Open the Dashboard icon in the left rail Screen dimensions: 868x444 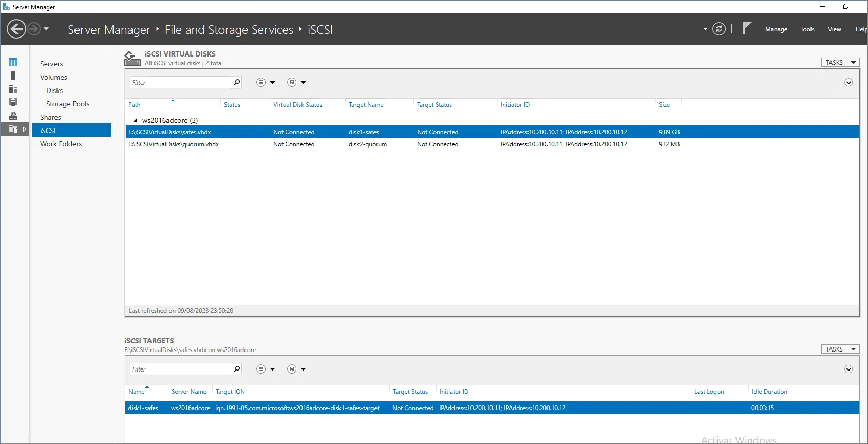[13, 62]
